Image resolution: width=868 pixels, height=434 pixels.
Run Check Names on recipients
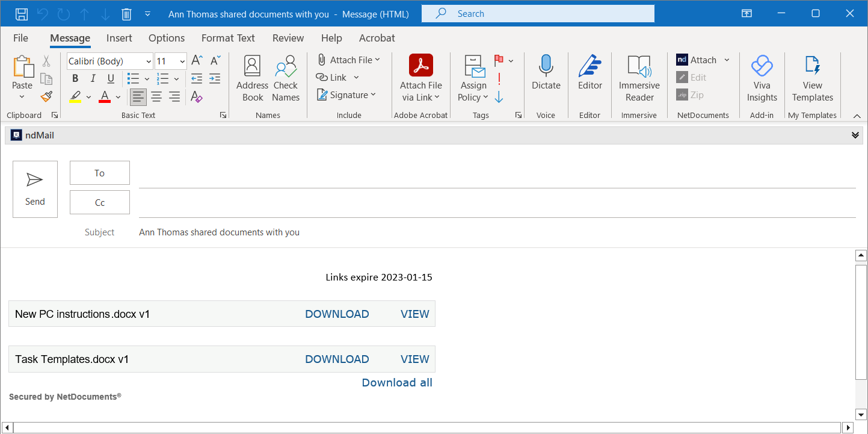pos(285,78)
